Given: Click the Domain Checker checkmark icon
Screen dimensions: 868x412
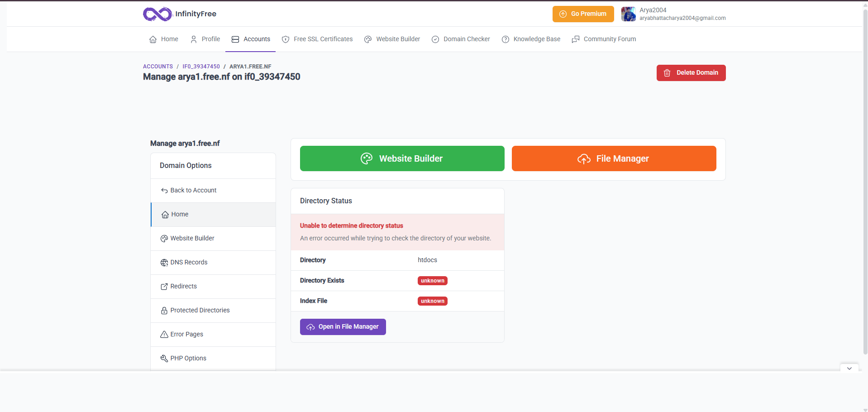Looking at the screenshot, I should [435, 39].
